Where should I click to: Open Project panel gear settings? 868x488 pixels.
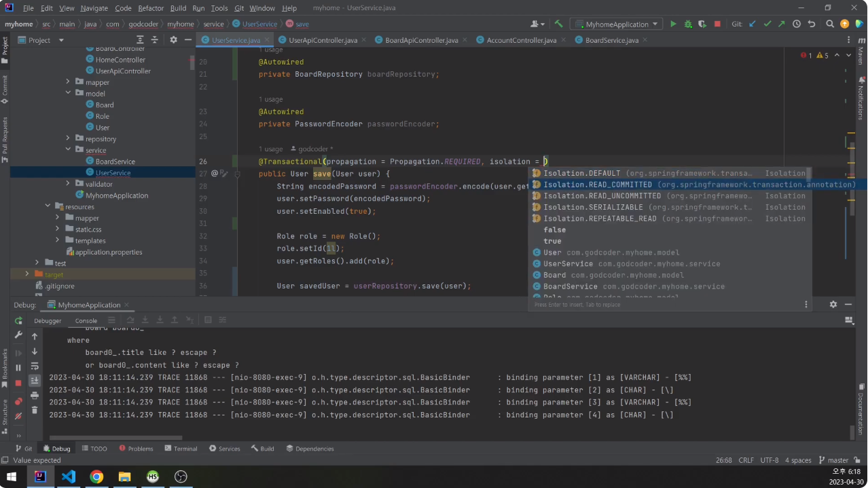tap(173, 40)
